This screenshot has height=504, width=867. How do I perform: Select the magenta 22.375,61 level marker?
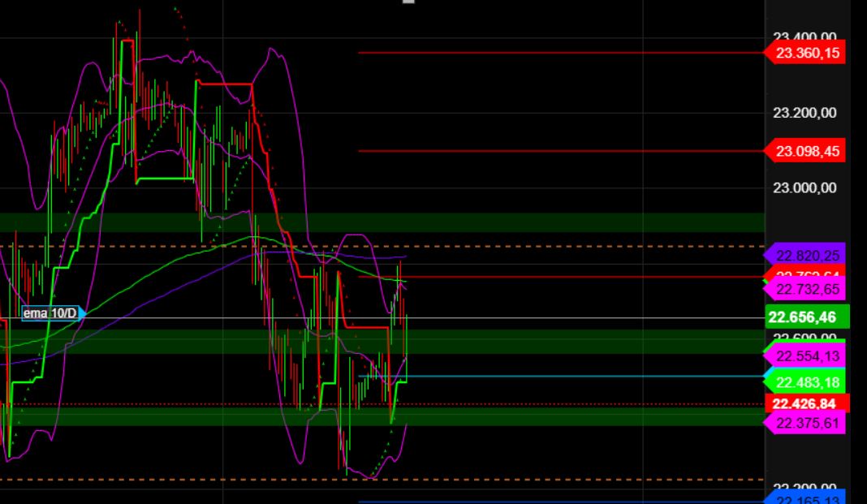[x=808, y=422]
